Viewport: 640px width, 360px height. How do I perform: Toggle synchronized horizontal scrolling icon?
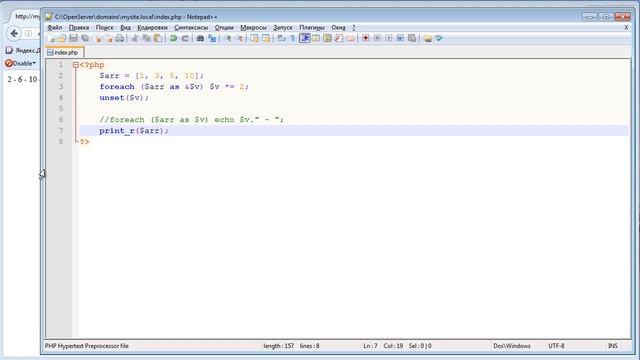[266, 38]
